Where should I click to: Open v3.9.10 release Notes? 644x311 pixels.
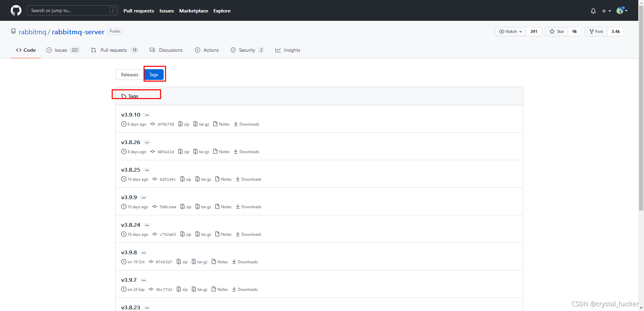pos(221,124)
